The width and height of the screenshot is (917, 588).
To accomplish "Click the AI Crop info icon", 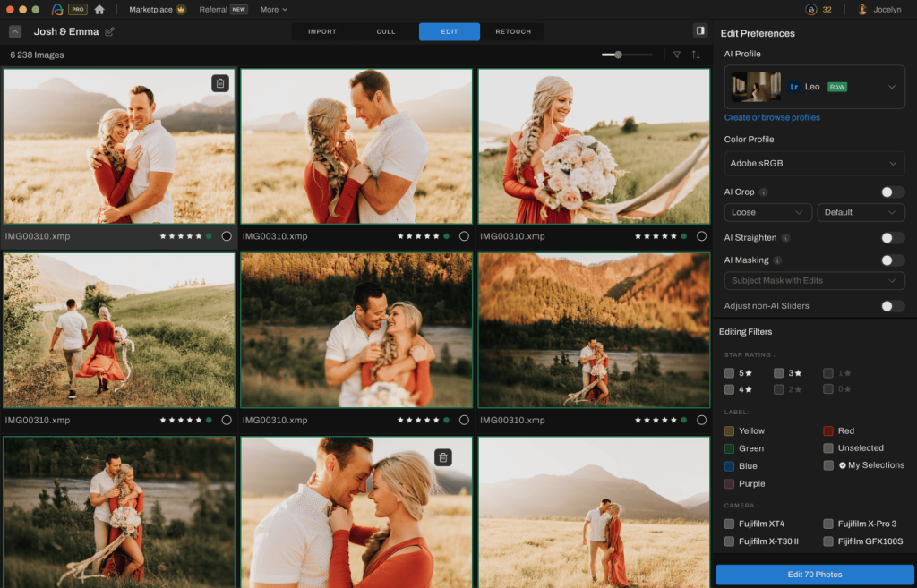I will [764, 192].
